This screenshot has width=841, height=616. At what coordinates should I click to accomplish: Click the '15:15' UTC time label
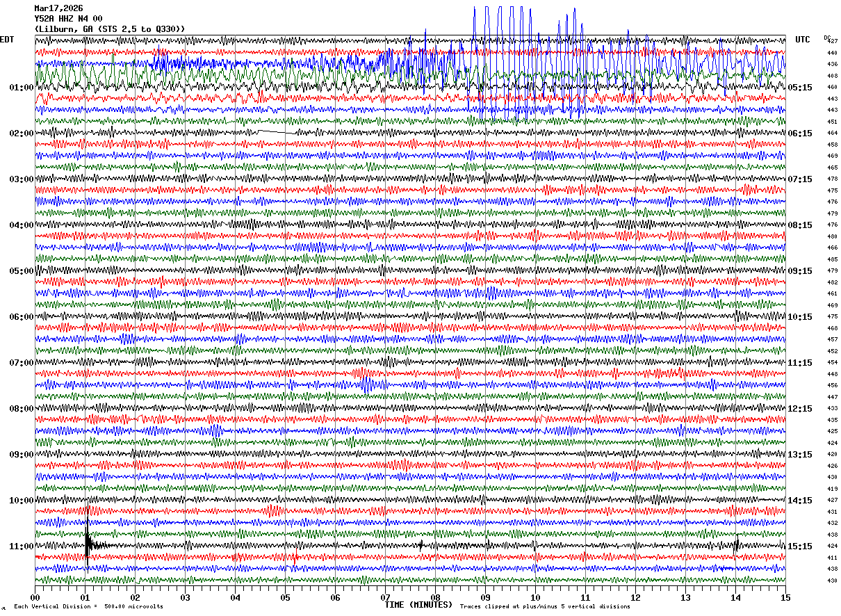pyautogui.click(x=800, y=546)
